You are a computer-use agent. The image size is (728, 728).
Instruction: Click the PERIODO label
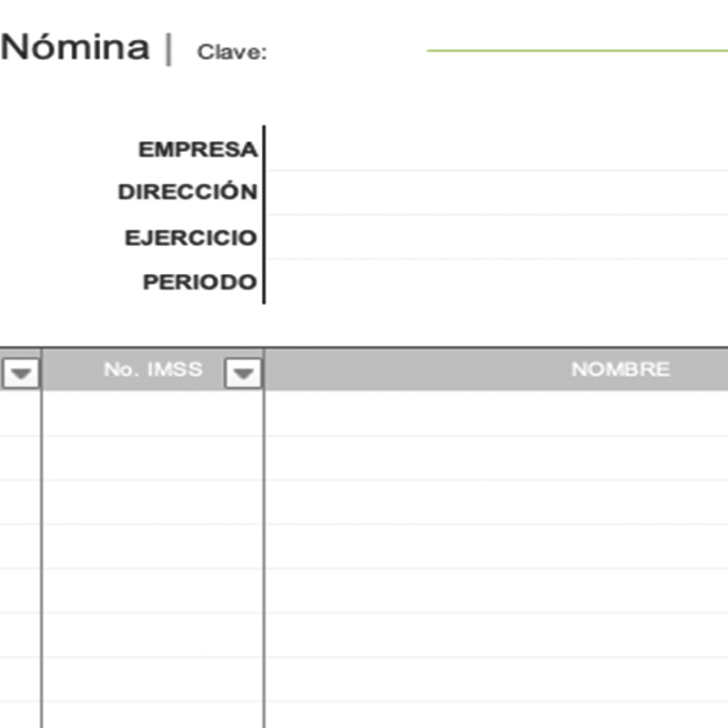[x=199, y=282]
